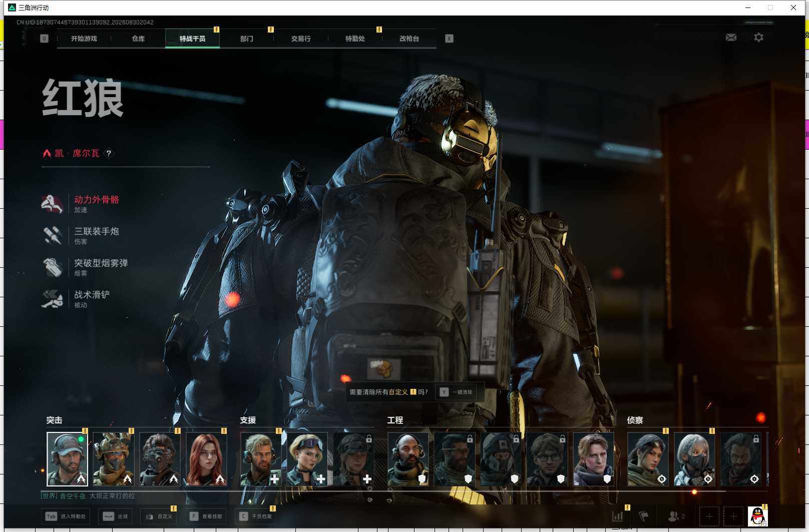Open the 自定义 customize button

point(159,516)
